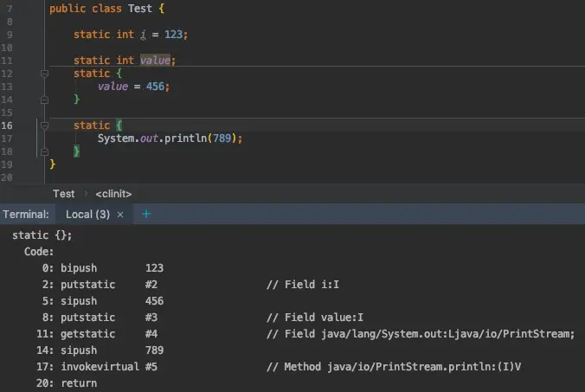Click closing brace of class on line 19
The height and width of the screenshot is (392, 585).
tap(52, 164)
